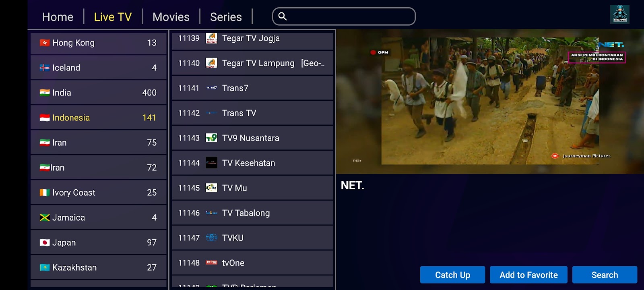
Task: Select India country category
Action: coord(99,93)
